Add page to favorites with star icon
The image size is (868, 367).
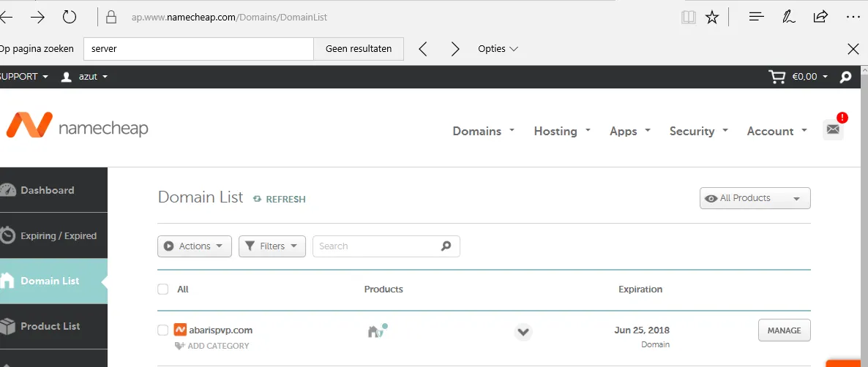[712, 18]
